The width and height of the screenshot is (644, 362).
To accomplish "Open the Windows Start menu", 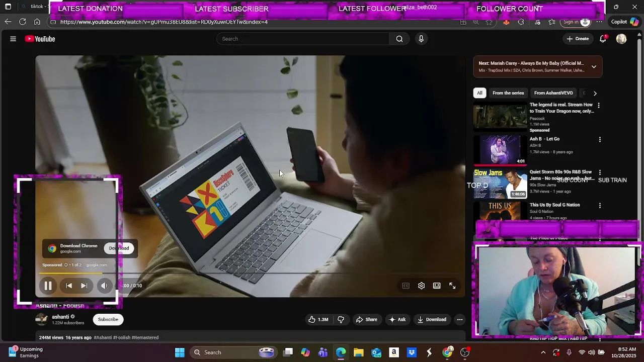I will pyautogui.click(x=180, y=352).
